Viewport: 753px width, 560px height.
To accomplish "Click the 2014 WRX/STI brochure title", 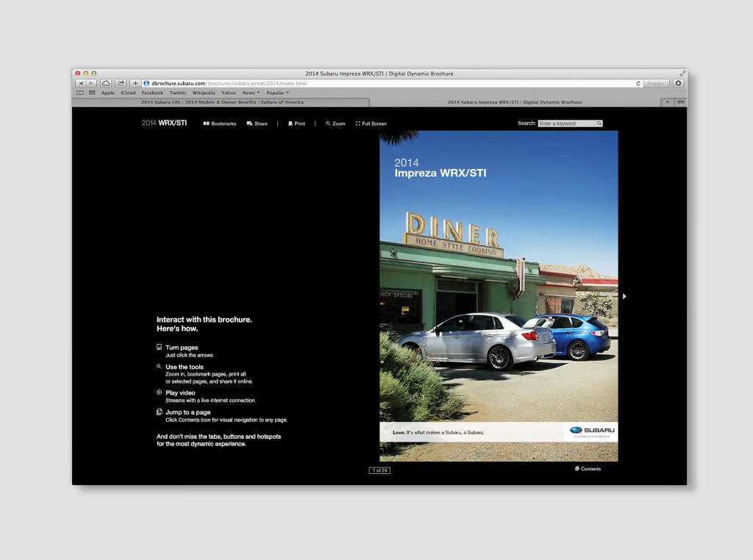I will (x=164, y=123).
